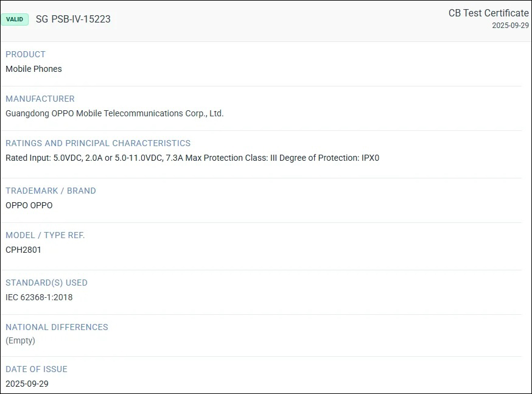Image resolution: width=532 pixels, height=394 pixels.
Task: Select the OPPO OPPO brand value
Action: 29,205
